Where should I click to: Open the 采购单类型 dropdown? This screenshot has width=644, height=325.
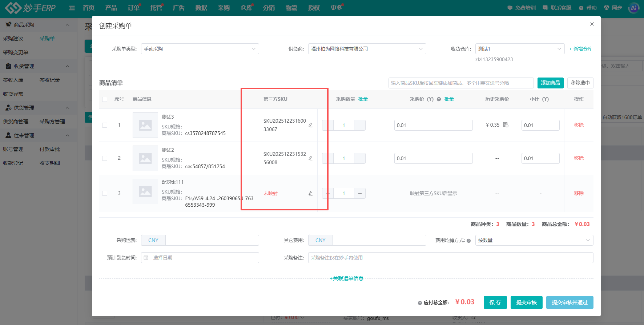200,49
